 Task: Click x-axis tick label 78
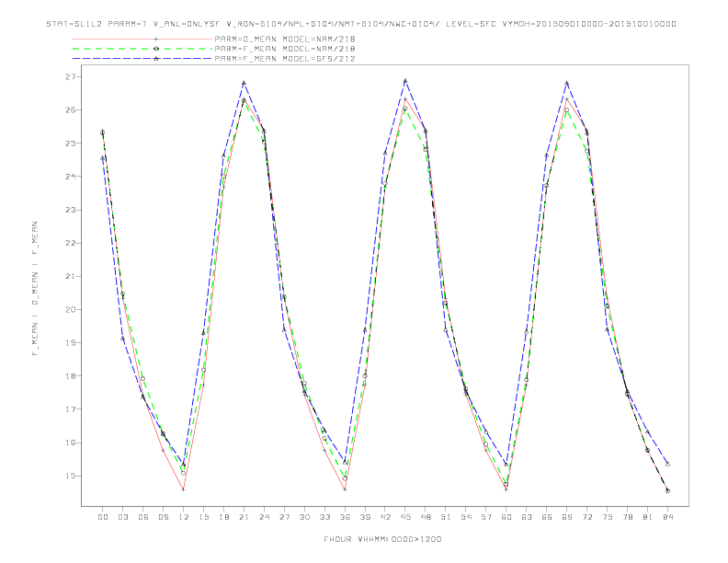tap(627, 517)
